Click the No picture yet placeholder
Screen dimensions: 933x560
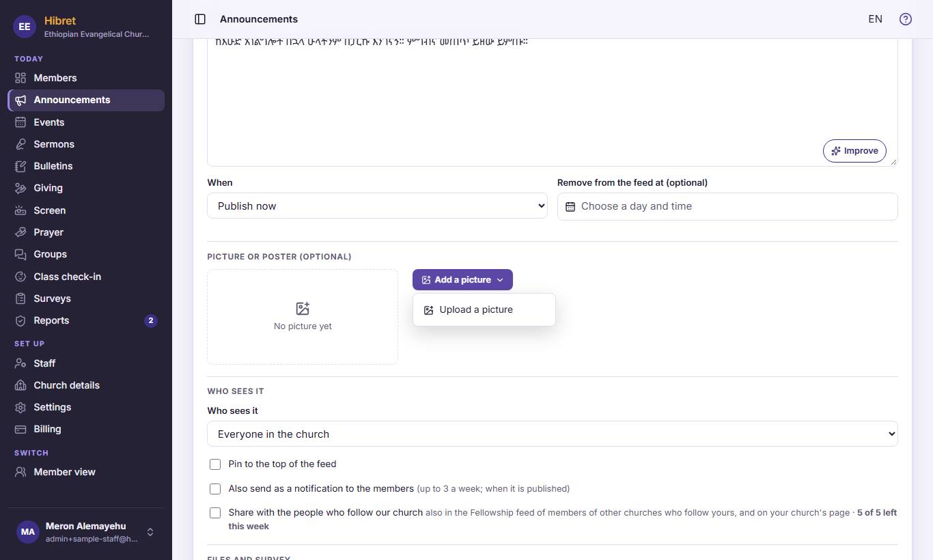point(303,317)
